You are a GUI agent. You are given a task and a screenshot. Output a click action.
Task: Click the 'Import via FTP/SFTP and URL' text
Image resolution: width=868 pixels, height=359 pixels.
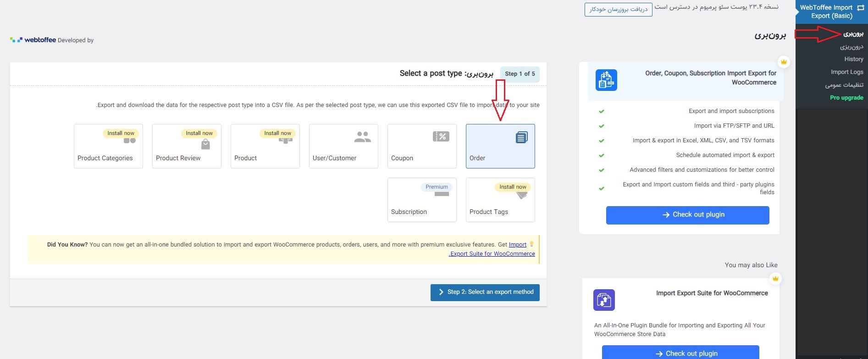pos(734,126)
